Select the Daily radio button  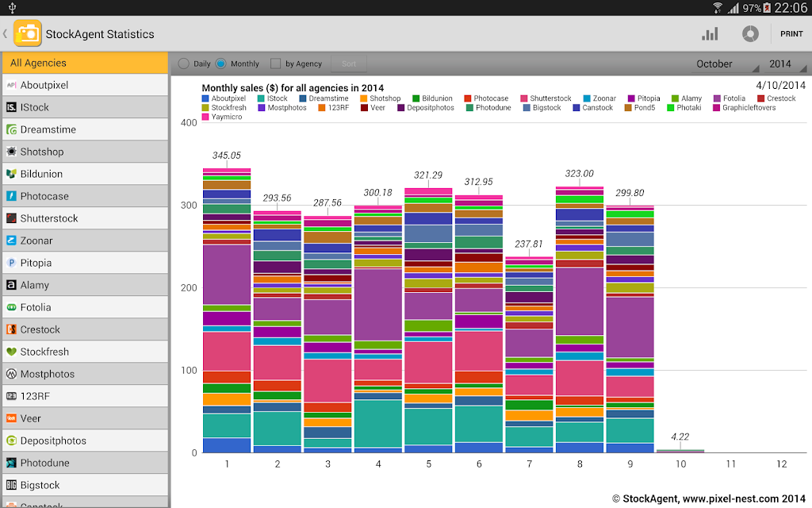184,63
